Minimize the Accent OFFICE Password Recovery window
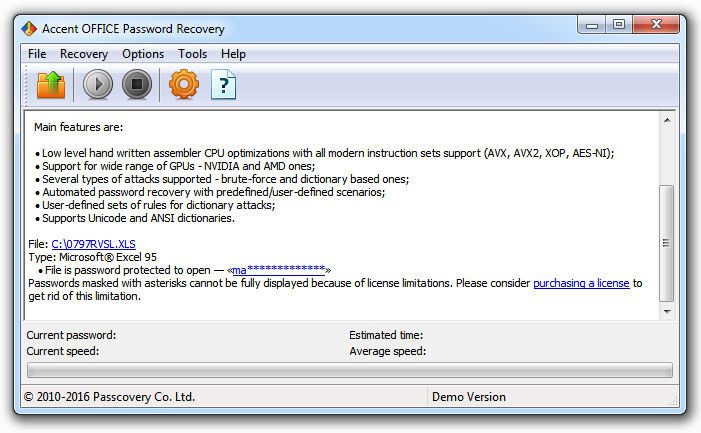This screenshot has width=701, height=433. pos(592,25)
